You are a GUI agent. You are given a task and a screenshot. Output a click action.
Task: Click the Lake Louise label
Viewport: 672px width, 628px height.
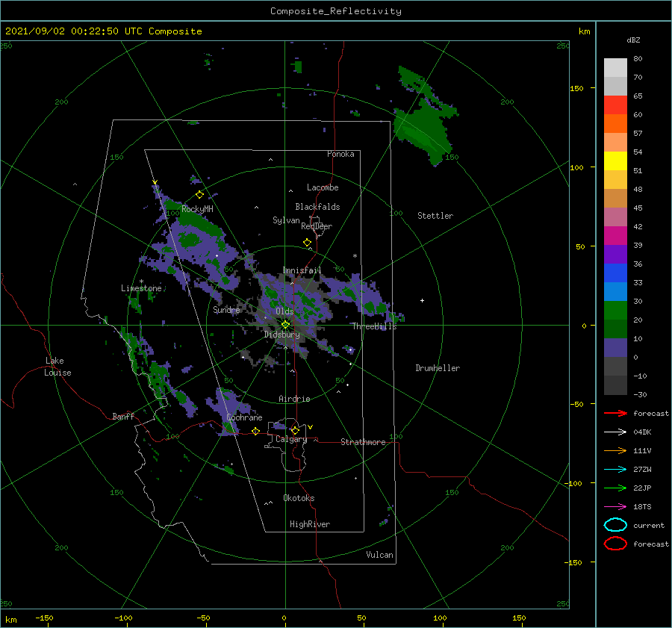(x=57, y=367)
